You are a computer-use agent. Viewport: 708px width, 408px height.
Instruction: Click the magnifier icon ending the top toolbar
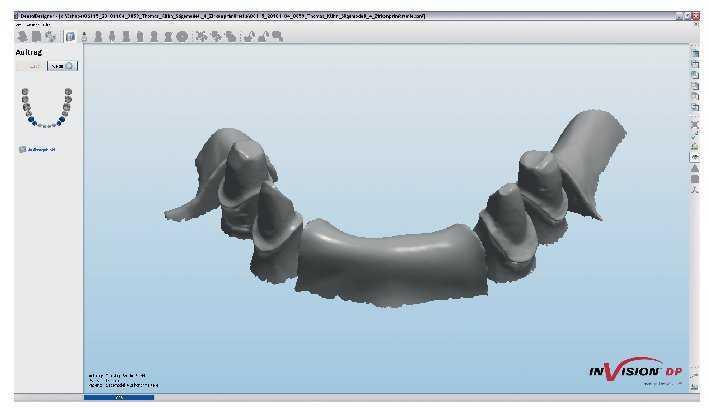[x=277, y=37]
